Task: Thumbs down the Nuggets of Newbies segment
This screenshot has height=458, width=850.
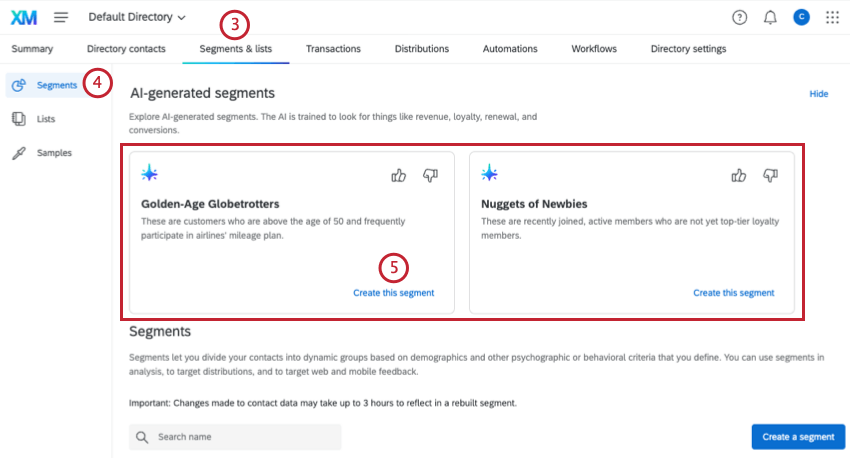Action: (x=770, y=175)
